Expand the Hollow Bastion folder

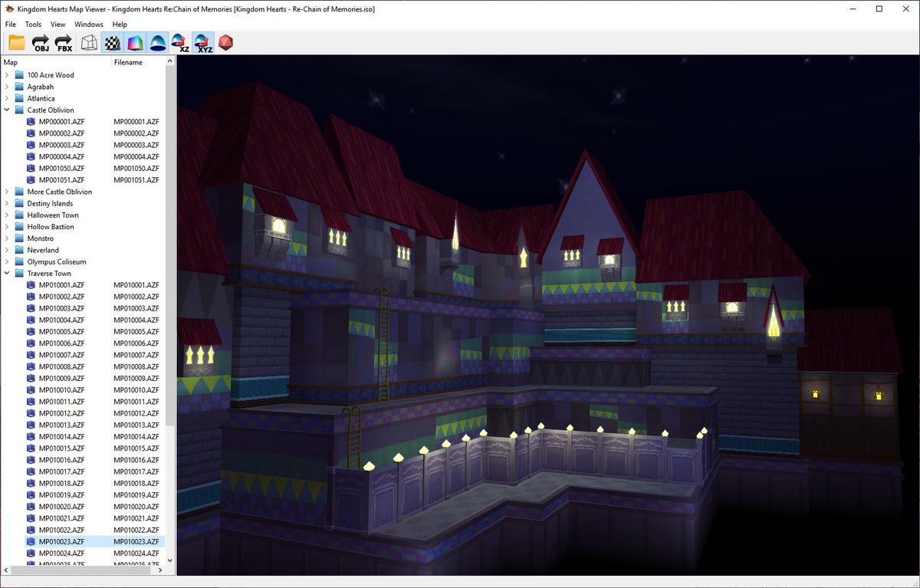pos(8,227)
